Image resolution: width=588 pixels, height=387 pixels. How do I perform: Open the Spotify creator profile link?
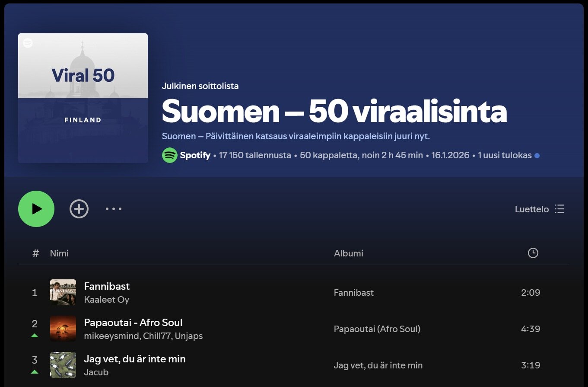[x=195, y=155]
